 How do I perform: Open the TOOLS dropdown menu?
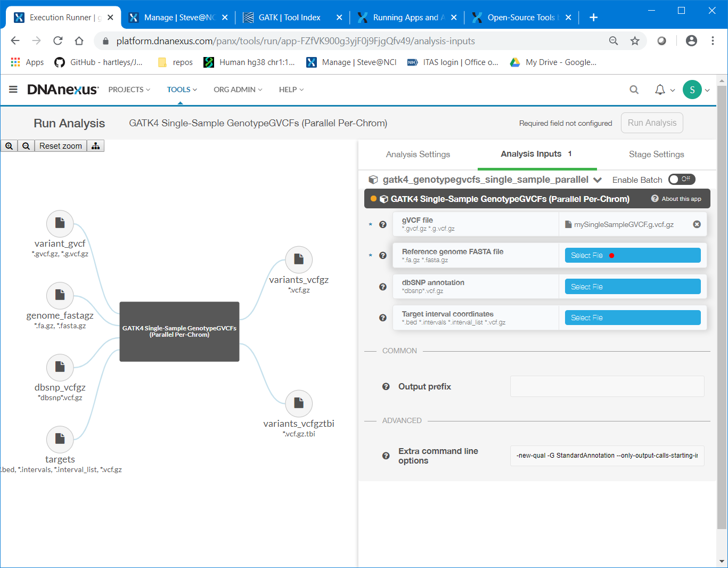pos(182,90)
